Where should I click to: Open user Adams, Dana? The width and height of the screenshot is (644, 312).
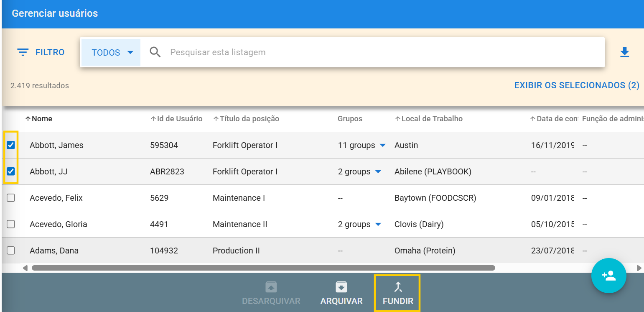tap(54, 251)
